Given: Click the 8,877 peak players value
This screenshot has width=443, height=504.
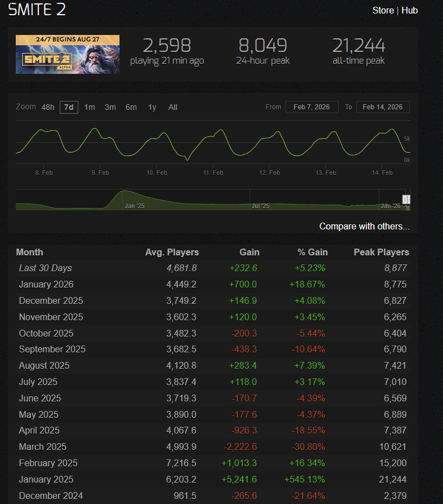Looking at the screenshot, I should (396, 268).
